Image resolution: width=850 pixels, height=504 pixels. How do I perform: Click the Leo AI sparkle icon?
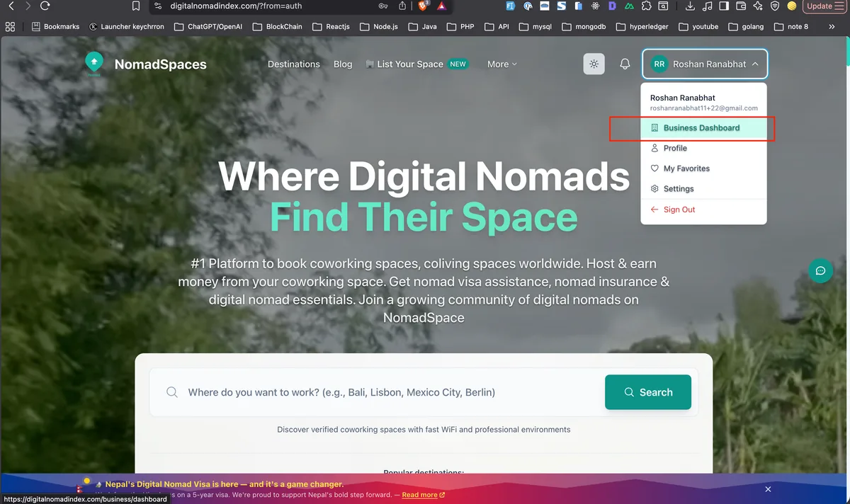[758, 6]
